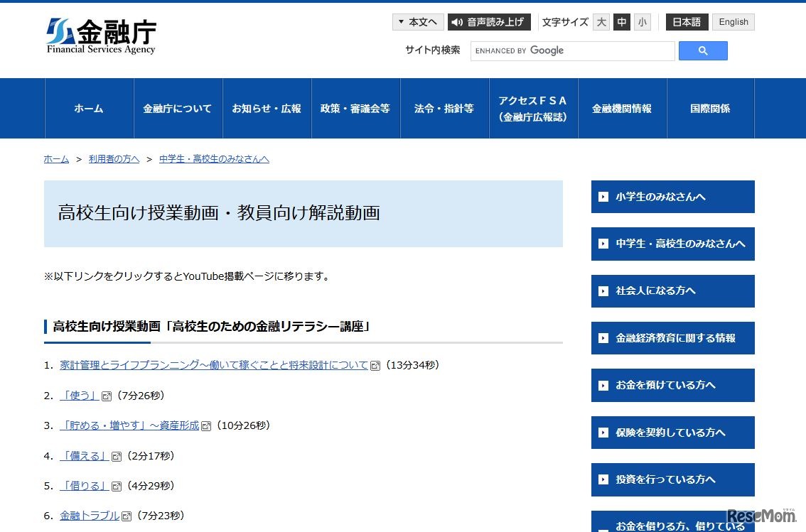The width and height of the screenshot is (806, 532).
Task: Open the 政策・審議会等 navigation menu
Action: click(x=355, y=108)
